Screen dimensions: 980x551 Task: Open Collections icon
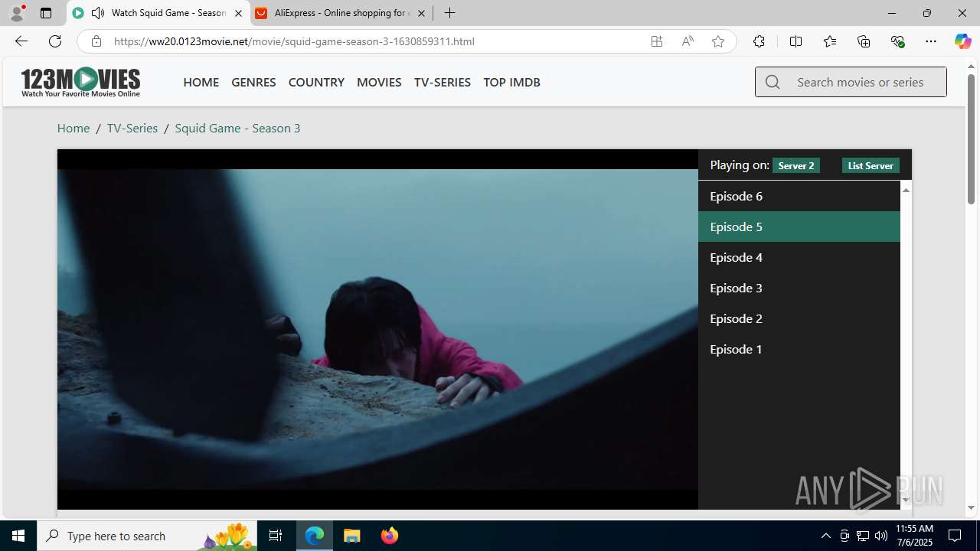click(864, 41)
